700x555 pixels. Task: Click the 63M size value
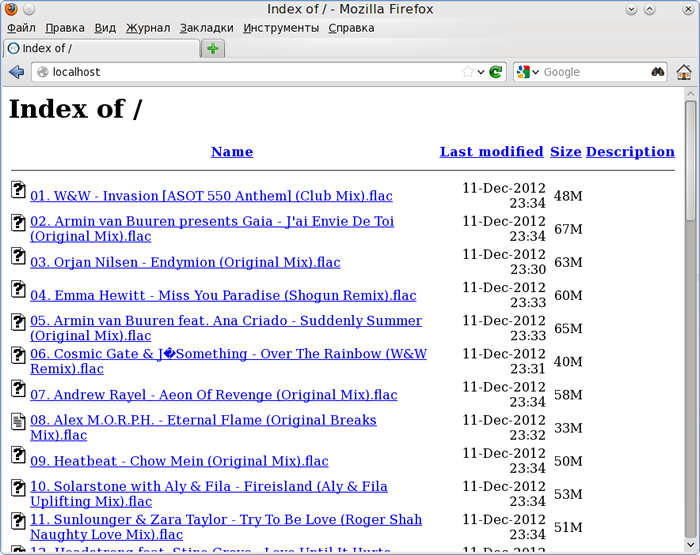[568, 262]
